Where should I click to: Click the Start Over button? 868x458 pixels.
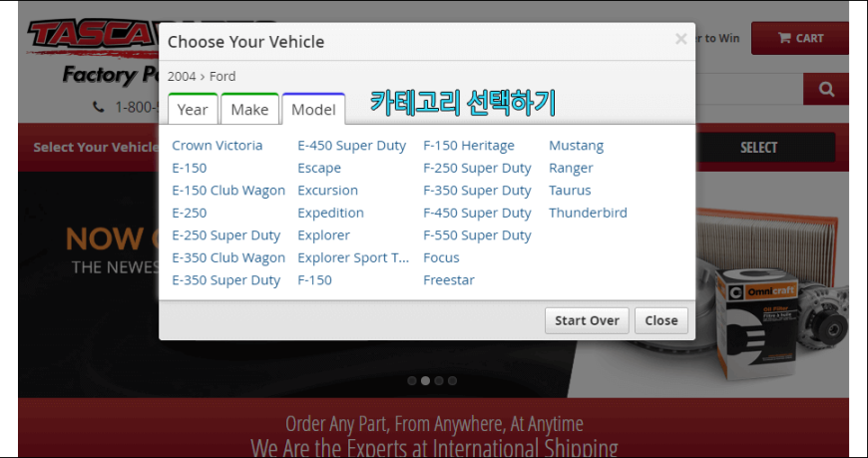pyautogui.click(x=587, y=320)
